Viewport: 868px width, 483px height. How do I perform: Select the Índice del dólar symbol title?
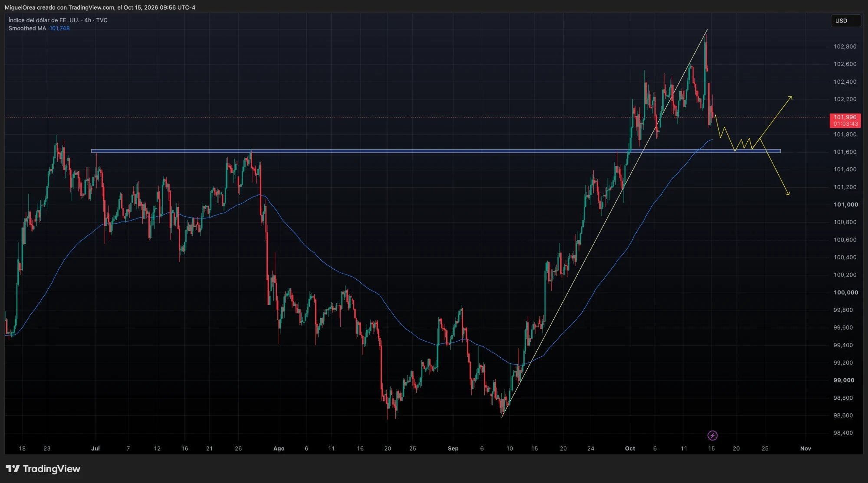58,20
